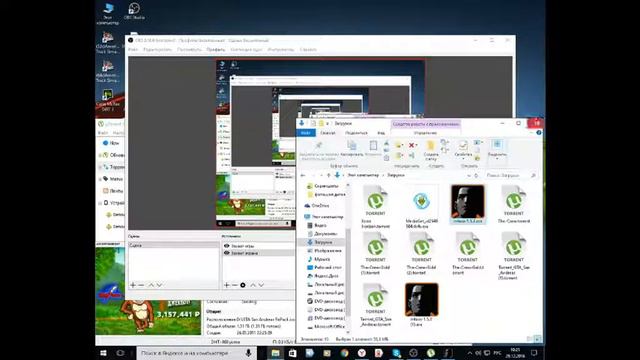Click the Вставить ribbon button in Explorer

pos(373,149)
